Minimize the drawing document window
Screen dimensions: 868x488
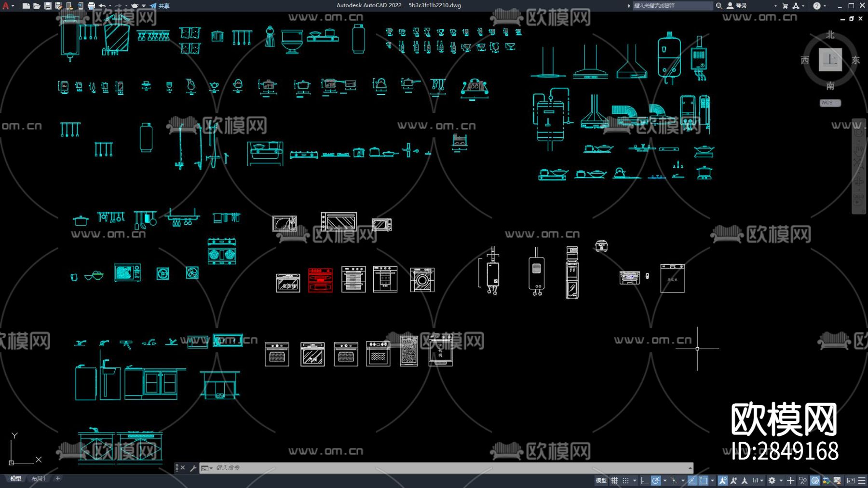coord(842,19)
